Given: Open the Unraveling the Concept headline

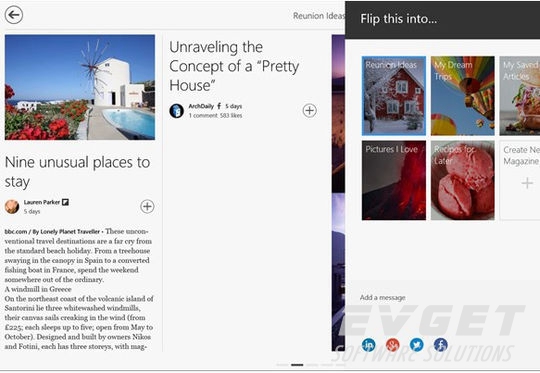Looking at the screenshot, I should 234,66.
